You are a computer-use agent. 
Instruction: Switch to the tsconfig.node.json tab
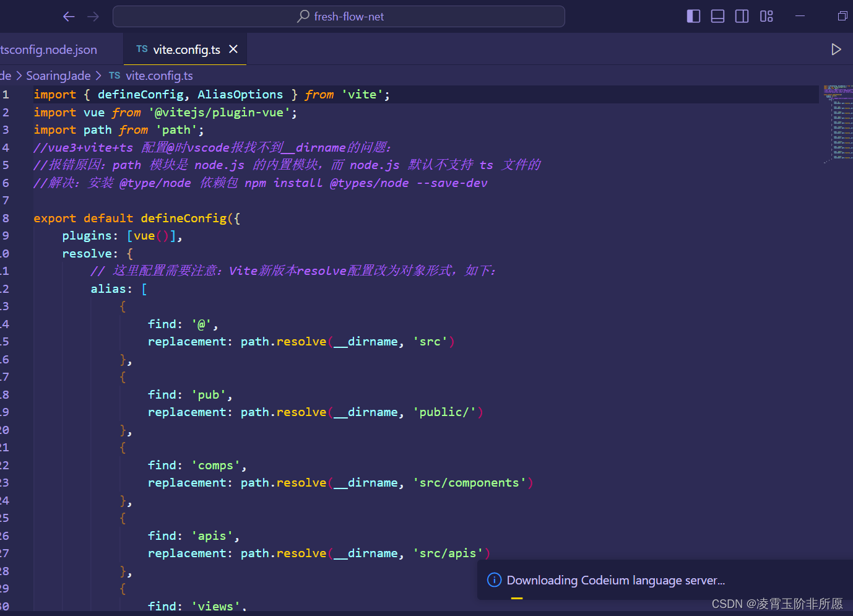click(x=48, y=50)
